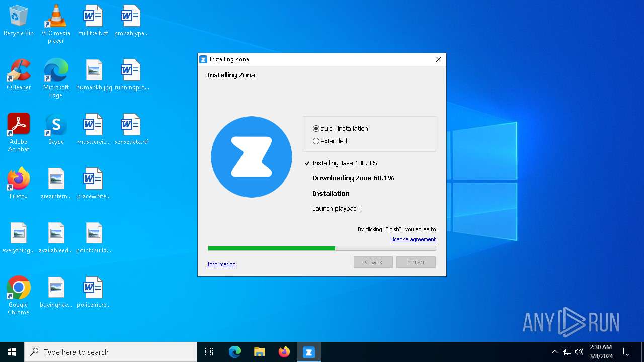Viewport: 644px width, 362px height.
Task: Select the availableed... image file icon
Action: tap(56, 238)
